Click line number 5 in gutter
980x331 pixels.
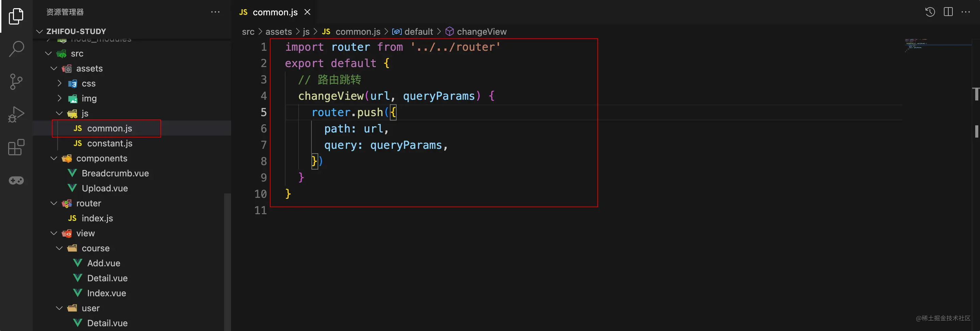(x=263, y=112)
